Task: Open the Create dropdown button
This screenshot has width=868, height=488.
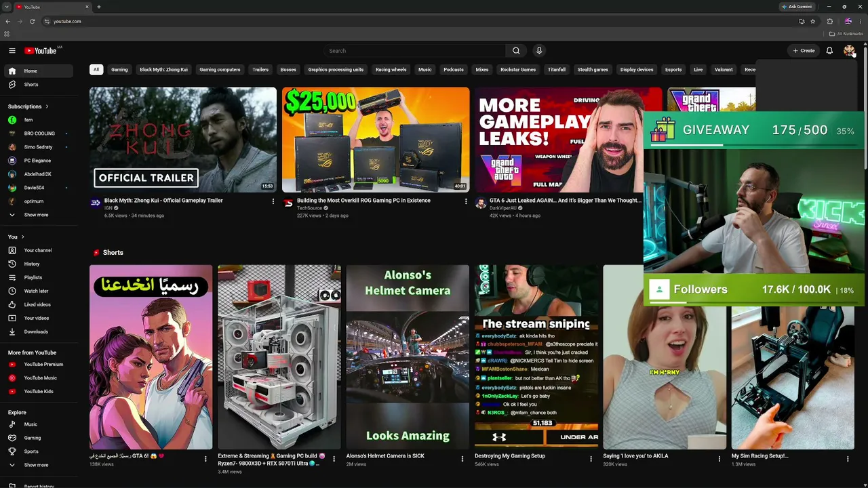Action: (x=804, y=51)
